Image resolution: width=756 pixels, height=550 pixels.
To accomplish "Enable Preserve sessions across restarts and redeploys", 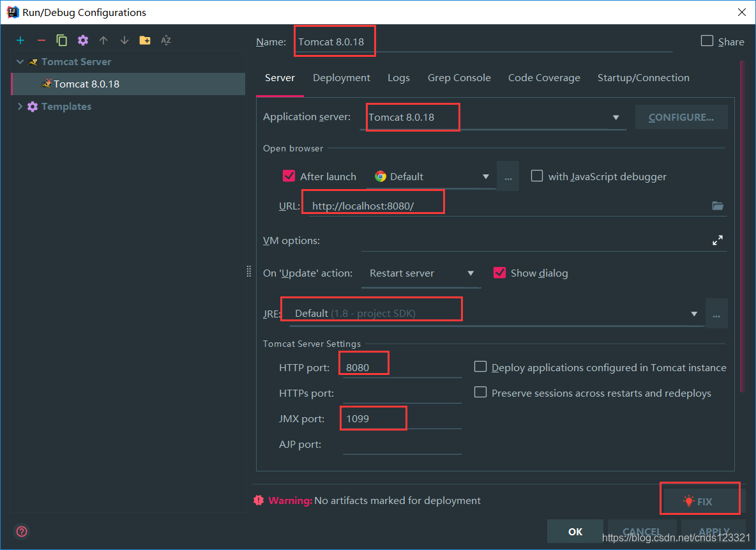I will click(x=480, y=392).
